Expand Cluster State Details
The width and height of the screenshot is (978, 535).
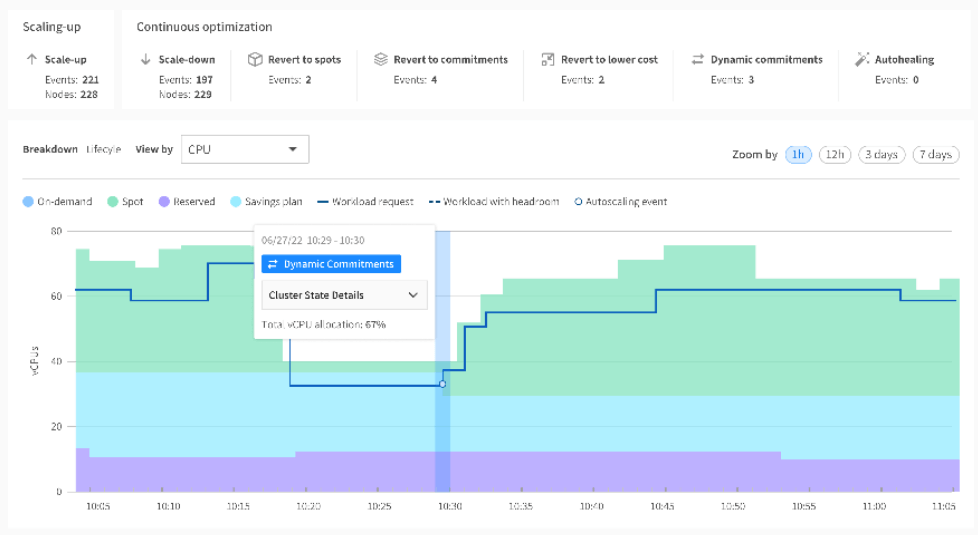point(344,295)
